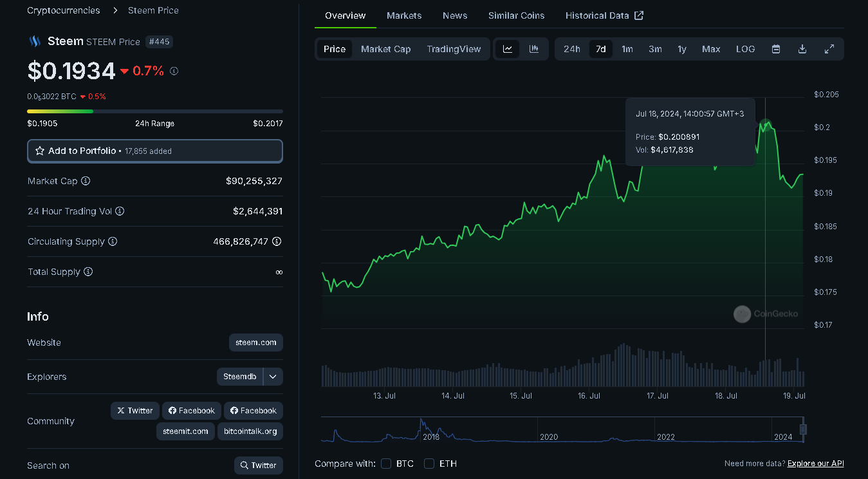The height and width of the screenshot is (479, 868).
Task: Click the $0.2017 range high value
Action: click(268, 124)
